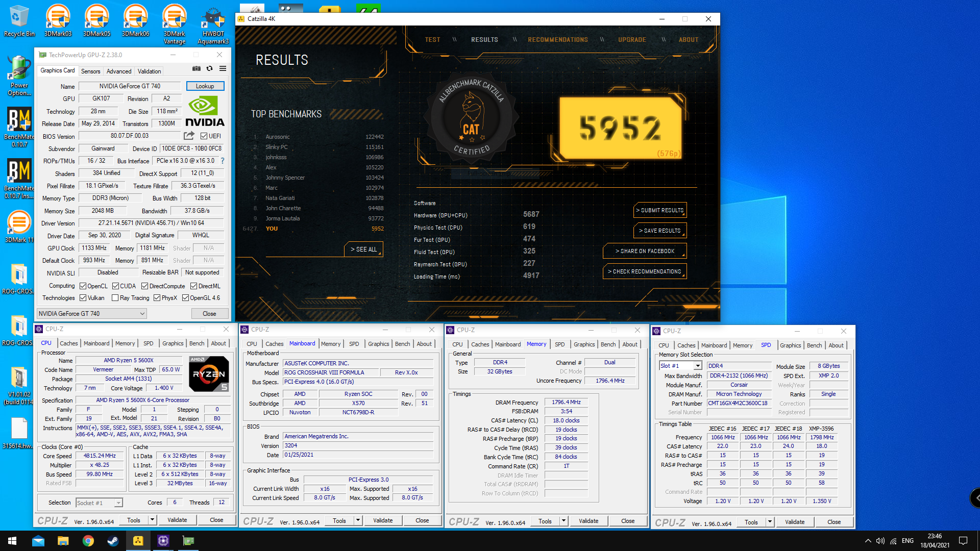Click the Lookup button in GPU-Z
This screenshot has width=980, height=551.
coord(205,86)
